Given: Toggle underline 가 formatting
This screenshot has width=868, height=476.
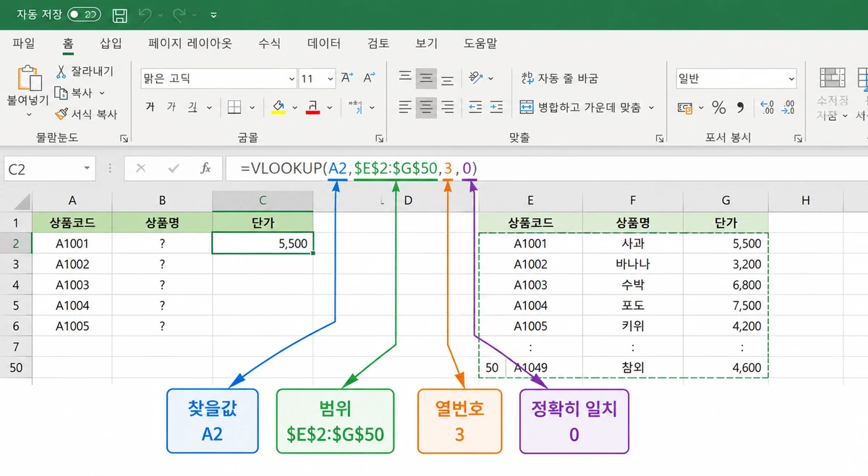Looking at the screenshot, I should click(192, 107).
